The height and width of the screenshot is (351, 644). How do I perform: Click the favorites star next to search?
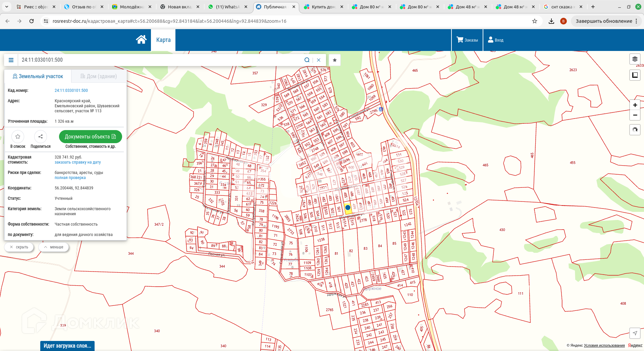coord(334,60)
